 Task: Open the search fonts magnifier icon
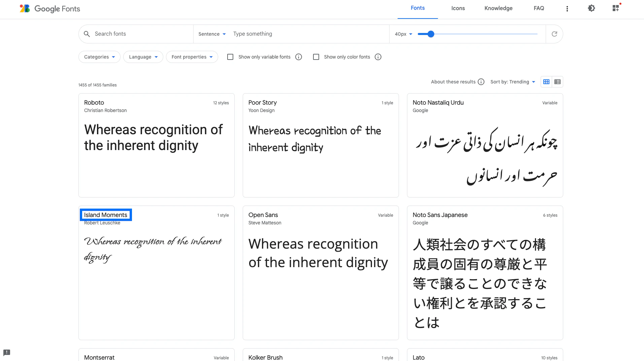coord(87,34)
